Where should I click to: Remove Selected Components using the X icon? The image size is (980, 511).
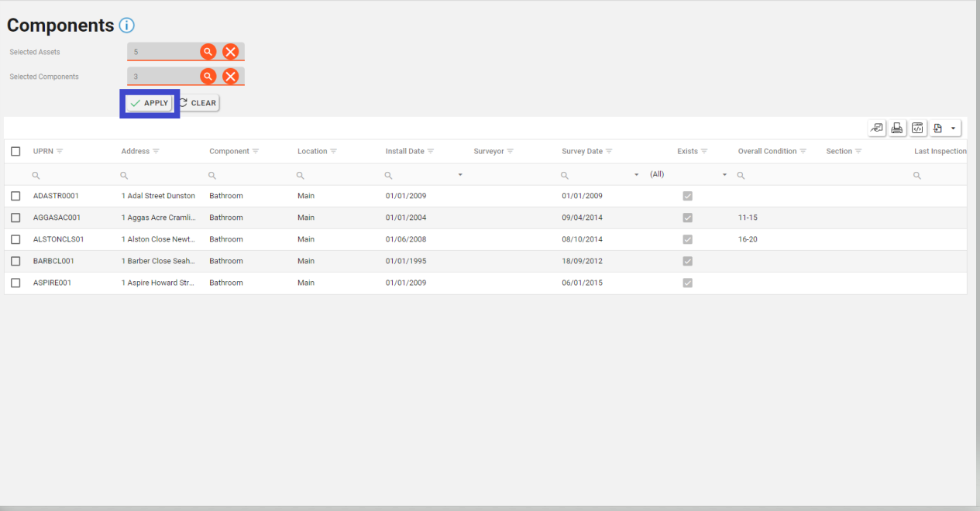(x=230, y=77)
